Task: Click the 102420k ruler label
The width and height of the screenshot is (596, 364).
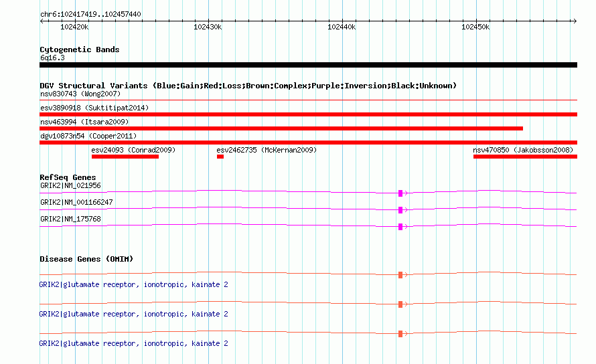Action: click(74, 27)
